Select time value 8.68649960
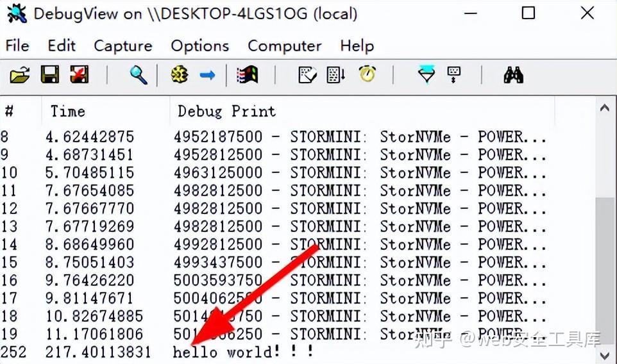 (x=90, y=245)
